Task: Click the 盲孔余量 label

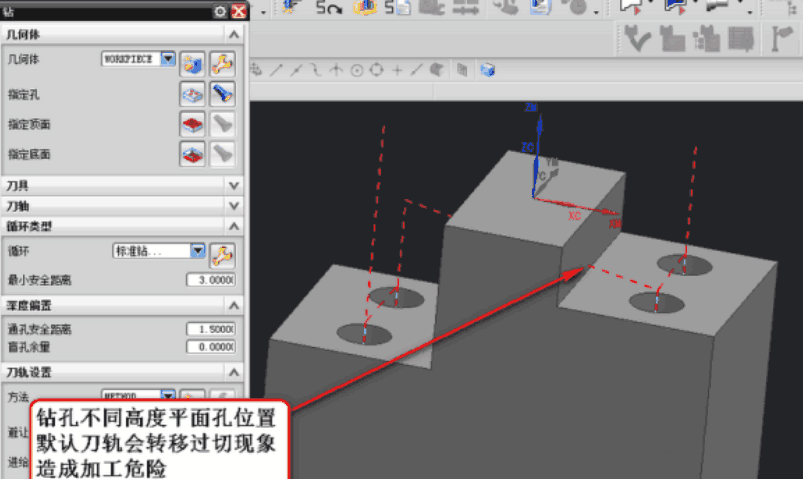Action: click(x=29, y=347)
